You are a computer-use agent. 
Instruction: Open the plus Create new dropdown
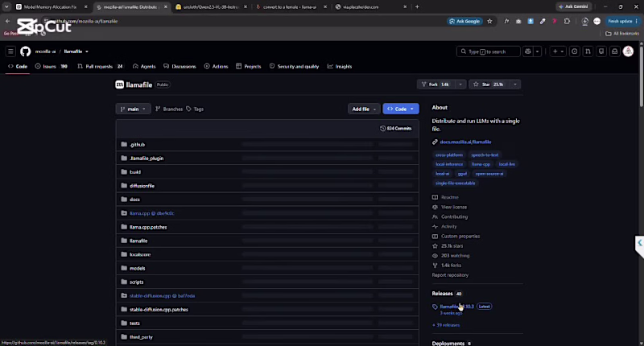(558, 51)
